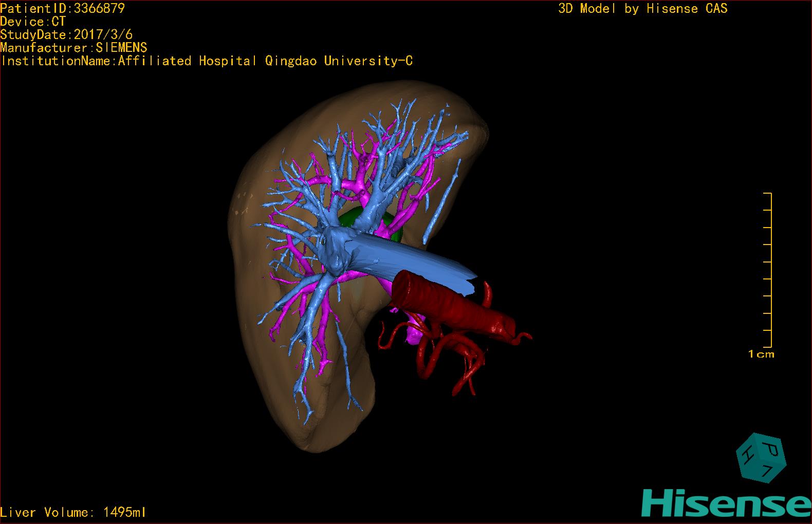Click the StudyDate 2017/3/6 text
Image resolution: width=812 pixels, height=524 pixels.
tap(66, 34)
